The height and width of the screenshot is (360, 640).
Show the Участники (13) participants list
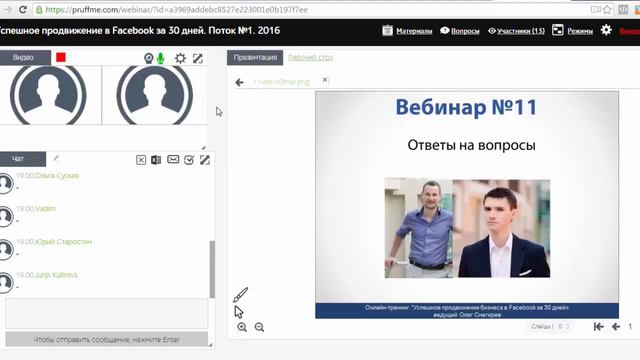[x=521, y=31]
